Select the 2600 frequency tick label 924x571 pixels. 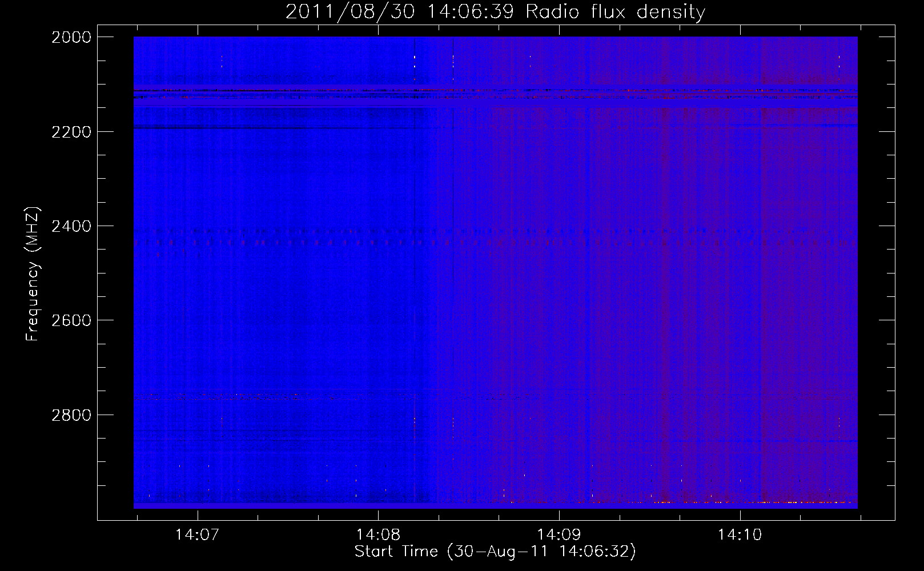click(x=71, y=320)
